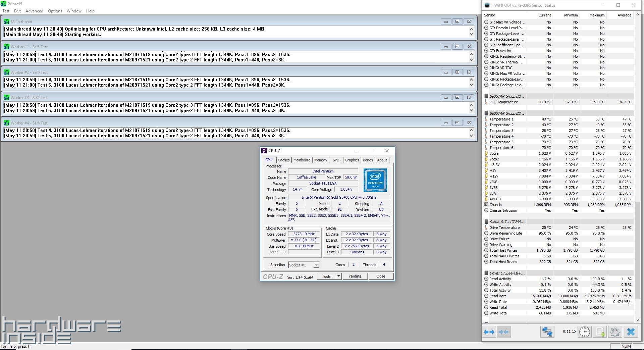Click the S.M.A.R.T. group drive icon
The image size is (644, 350).
(x=486, y=222)
